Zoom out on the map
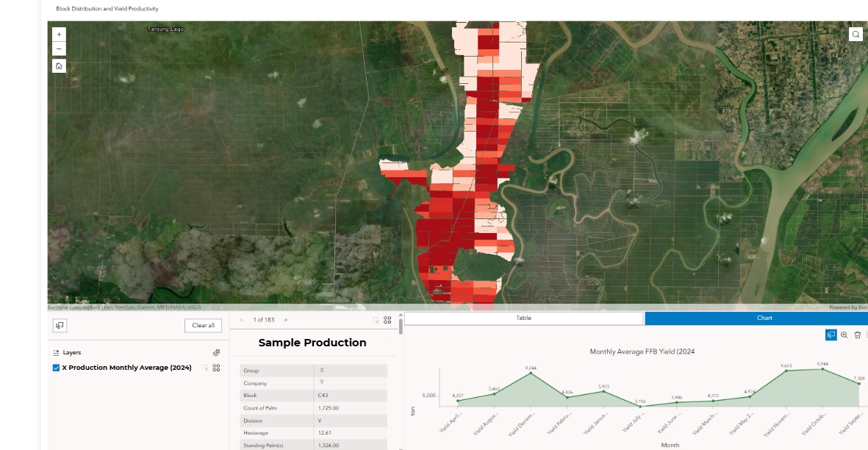This screenshot has width=868, height=450. (x=59, y=49)
